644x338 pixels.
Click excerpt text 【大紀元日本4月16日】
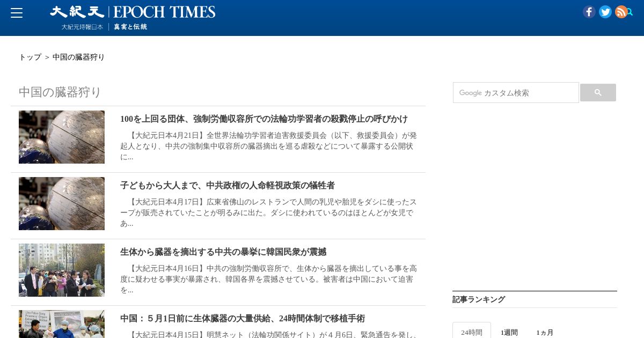(x=268, y=279)
